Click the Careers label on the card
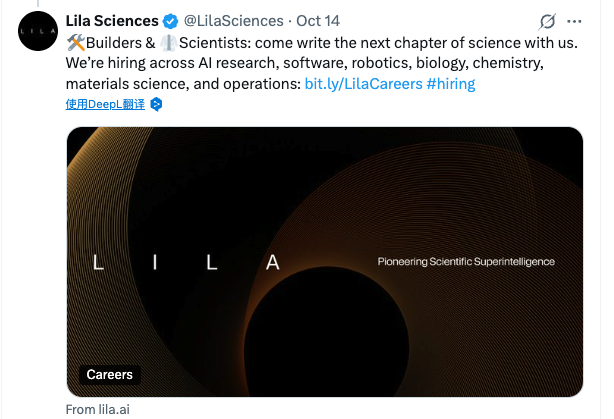 point(110,375)
